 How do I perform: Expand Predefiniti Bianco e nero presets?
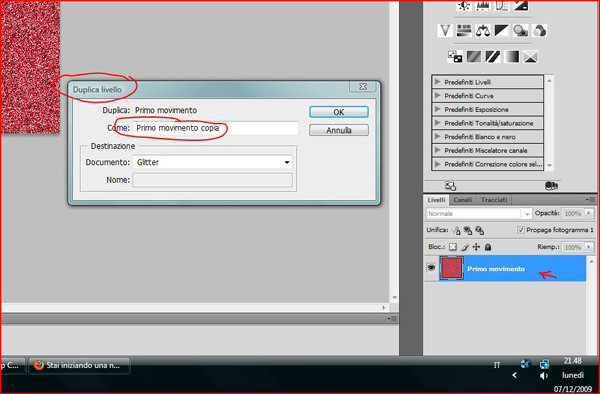[x=437, y=137]
